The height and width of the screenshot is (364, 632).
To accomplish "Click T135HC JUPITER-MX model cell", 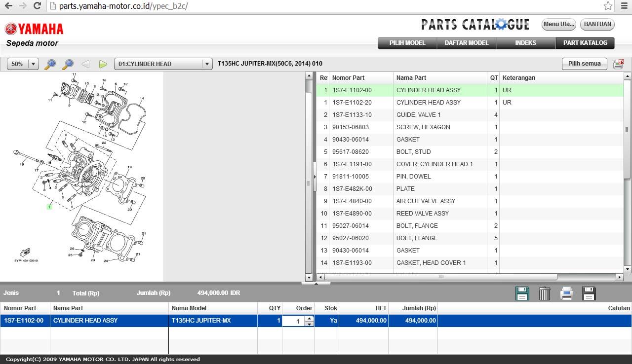I will 213,321.
